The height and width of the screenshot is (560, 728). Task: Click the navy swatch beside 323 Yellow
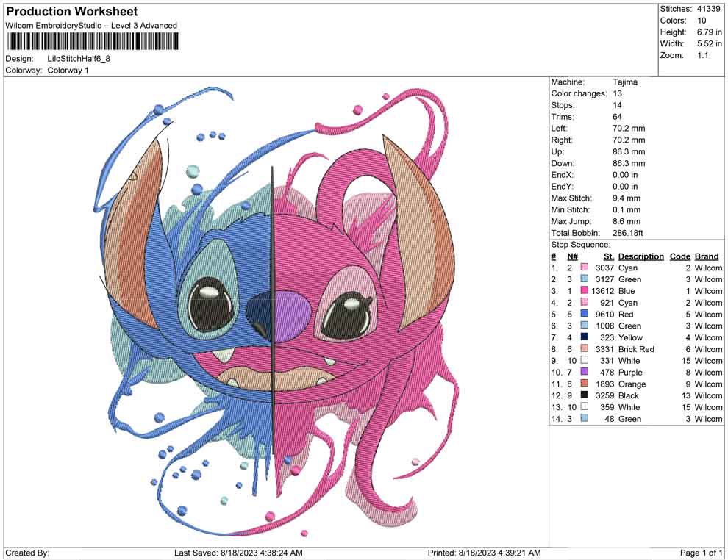coord(585,337)
